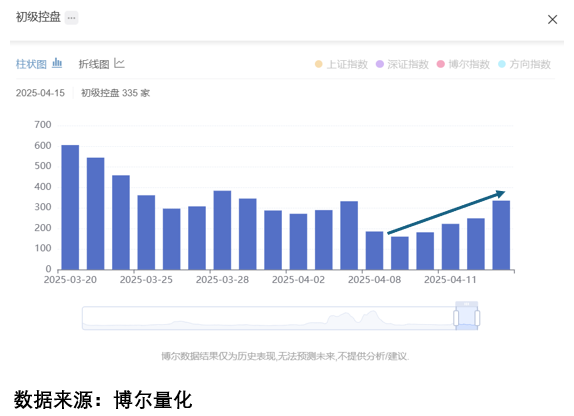Screen dimensions: 574x416
Task: Close the 初级控盘 panel with X
Action: tap(552, 19)
